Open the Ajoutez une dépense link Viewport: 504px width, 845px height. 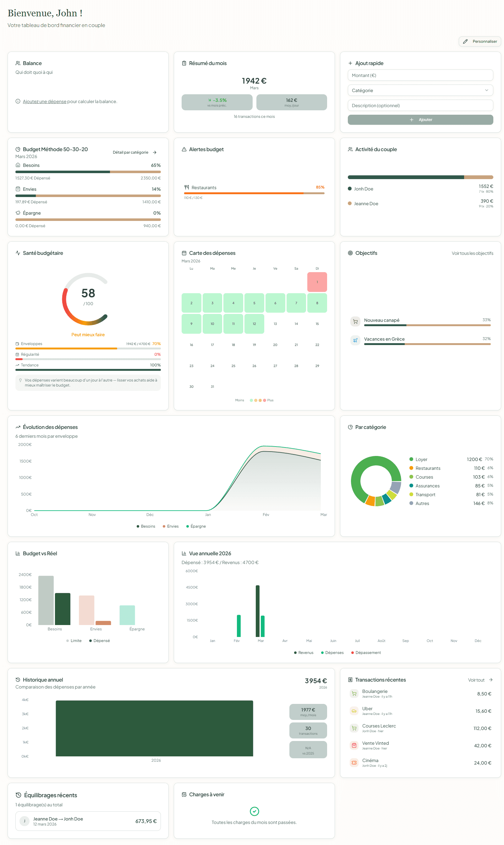pyautogui.click(x=44, y=101)
